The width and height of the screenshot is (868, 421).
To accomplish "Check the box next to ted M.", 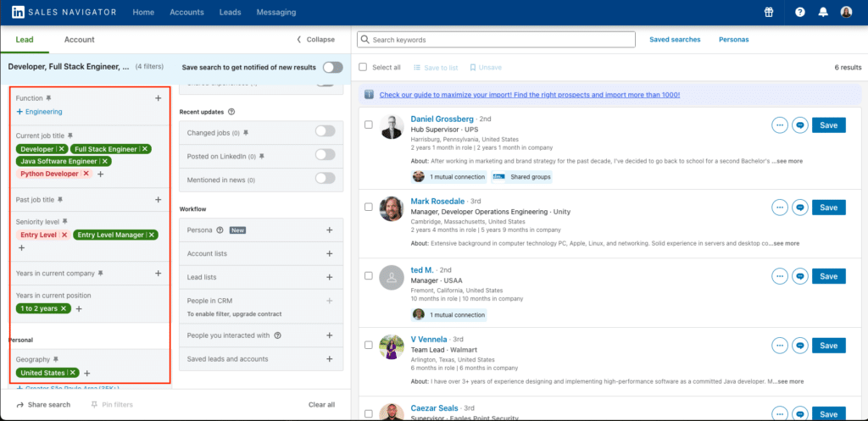I will pos(368,276).
